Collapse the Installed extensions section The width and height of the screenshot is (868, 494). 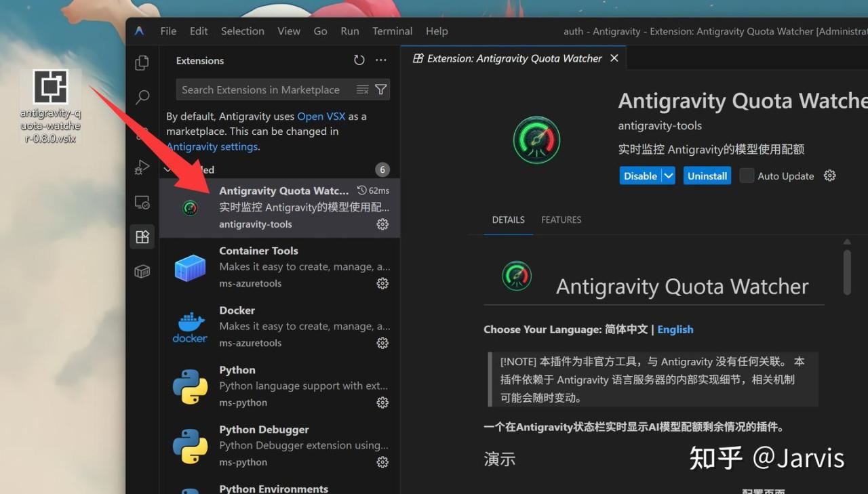[167, 169]
